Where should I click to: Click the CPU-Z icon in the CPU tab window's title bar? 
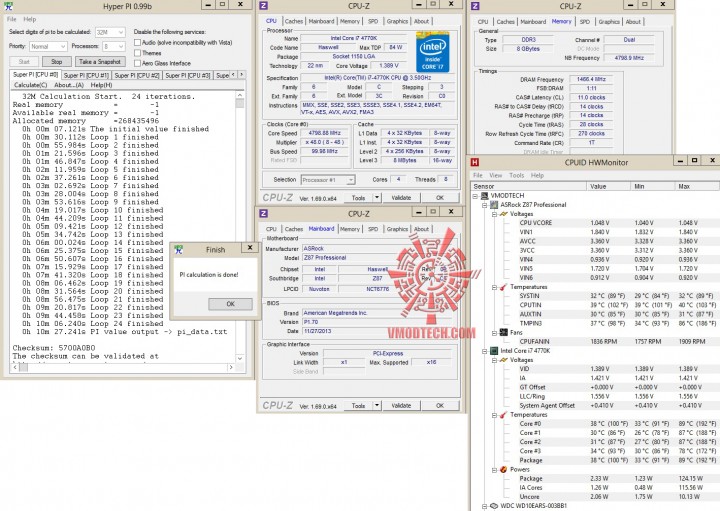pos(264,6)
